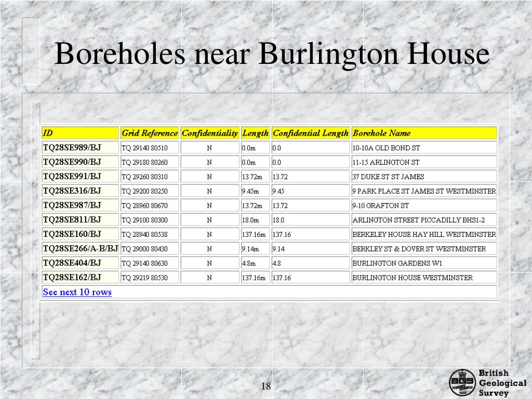Click borehole ID TQ28SE990/BJ
The width and height of the screenshot is (532, 399).
point(72,162)
